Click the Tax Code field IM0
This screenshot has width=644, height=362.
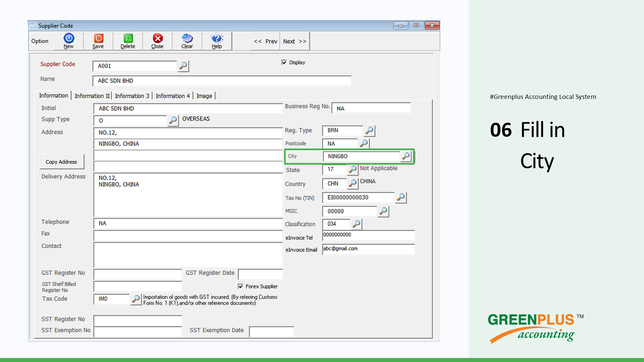tap(112, 299)
